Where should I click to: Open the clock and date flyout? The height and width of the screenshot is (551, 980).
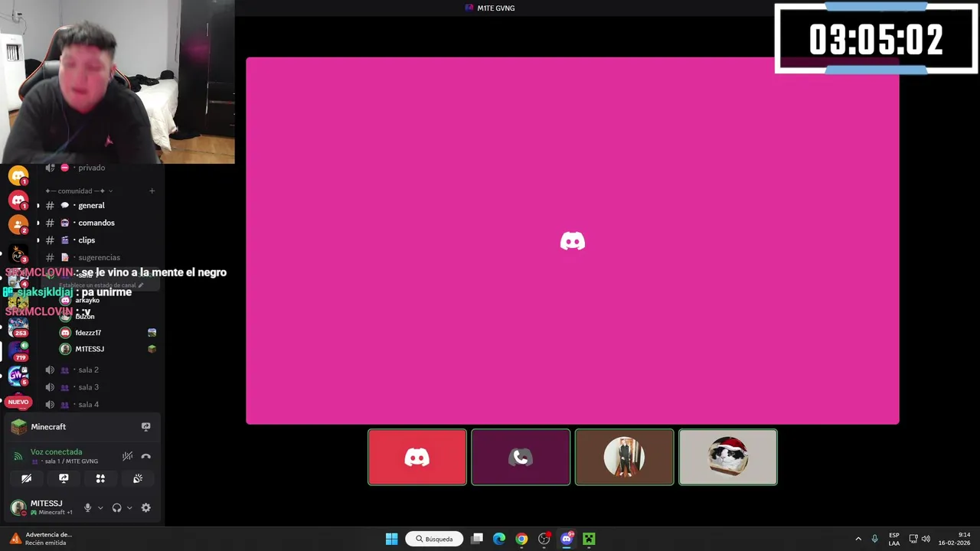tap(955, 539)
